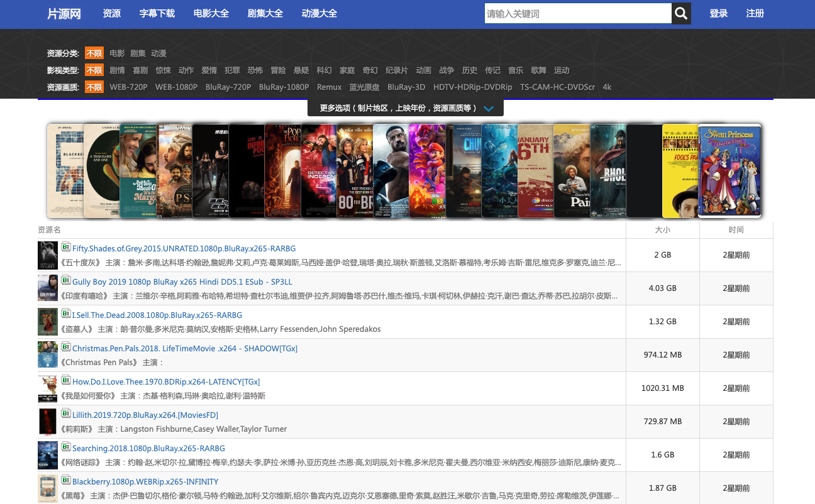815x504 pixels.
Task: Select the Detective poster in carousel
Action: 319,171
